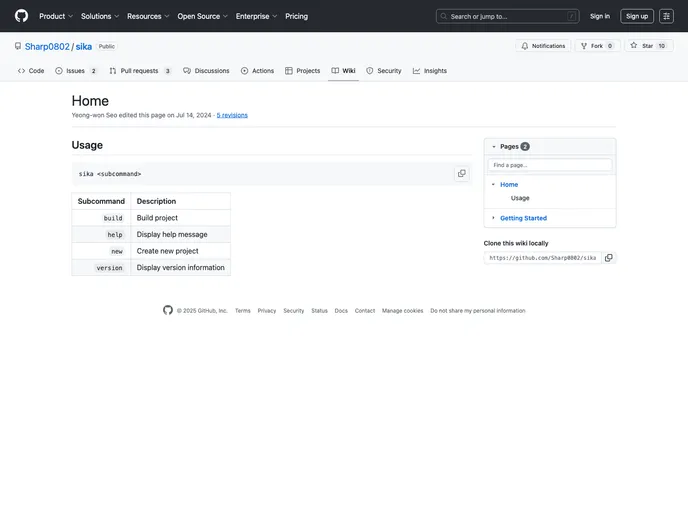This screenshot has width=688, height=512.
Task: Expand the Resources menu
Action: pyautogui.click(x=148, y=16)
